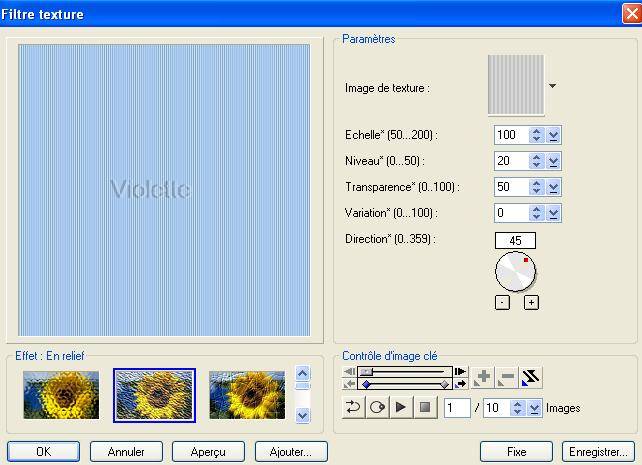Click the direction plus button
The width and height of the screenshot is (642, 465).
(531, 302)
